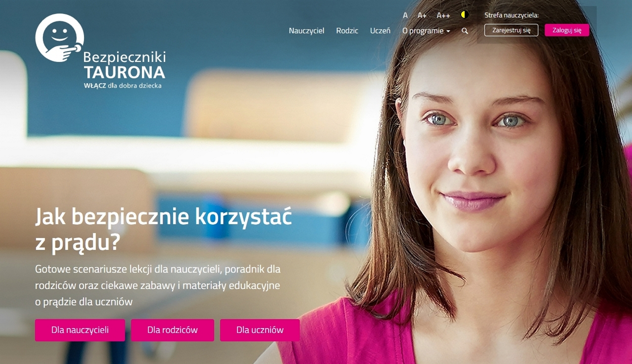Go to the Uczeń section

(x=380, y=30)
